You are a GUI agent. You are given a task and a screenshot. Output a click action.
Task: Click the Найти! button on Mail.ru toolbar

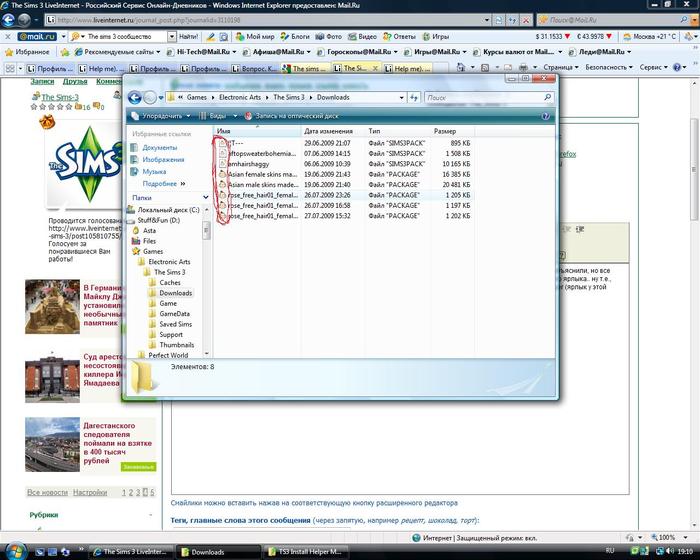188,37
